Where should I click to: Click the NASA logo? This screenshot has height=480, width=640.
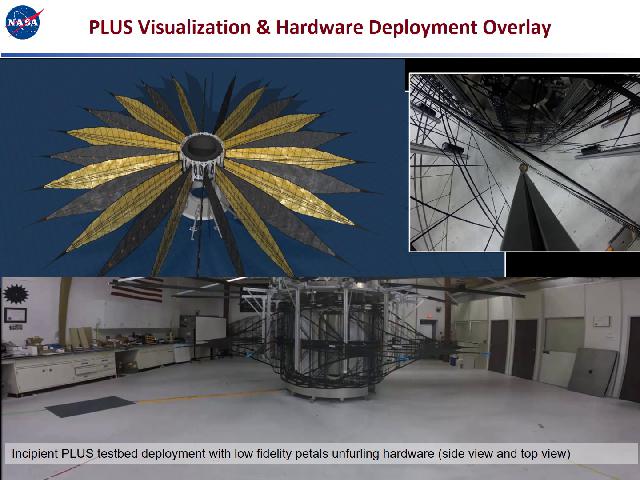click(x=23, y=22)
